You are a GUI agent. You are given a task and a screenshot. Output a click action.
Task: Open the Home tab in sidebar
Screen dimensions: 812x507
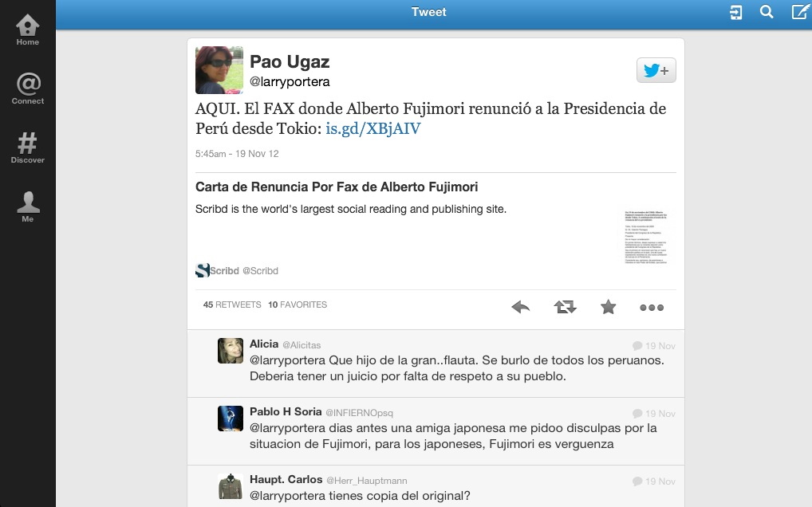(27, 30)
